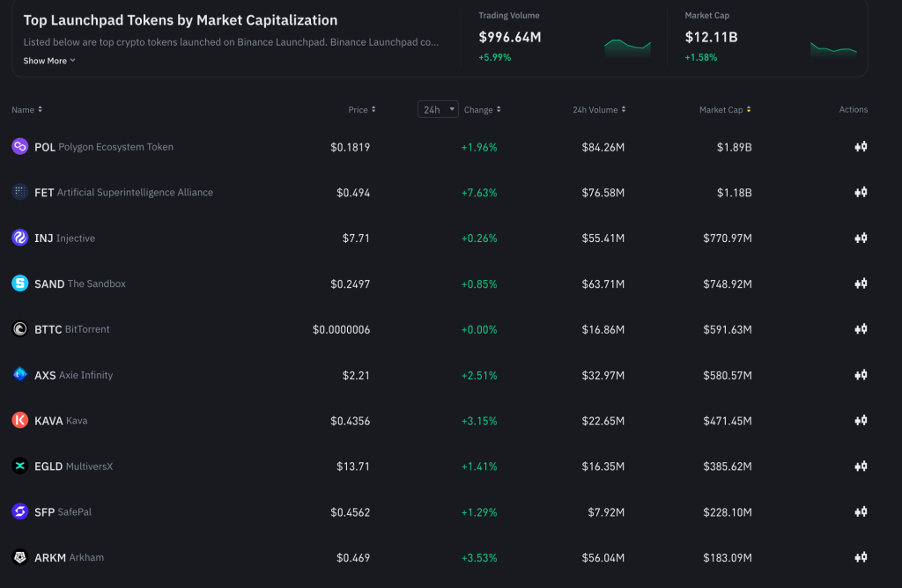
Task: Sort tokens by 24h Volume column
Action: pyautogui.click(x=599, y=110)
